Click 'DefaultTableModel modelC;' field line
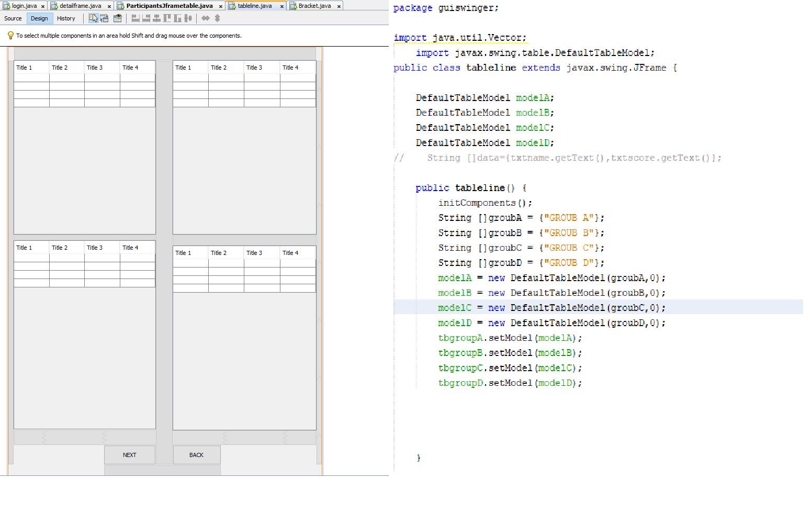 485,128
